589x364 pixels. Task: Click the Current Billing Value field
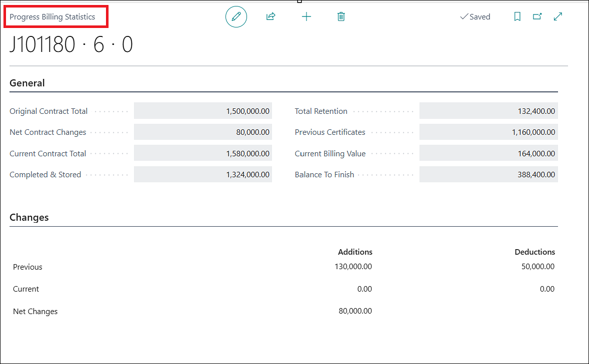(488, 153)
